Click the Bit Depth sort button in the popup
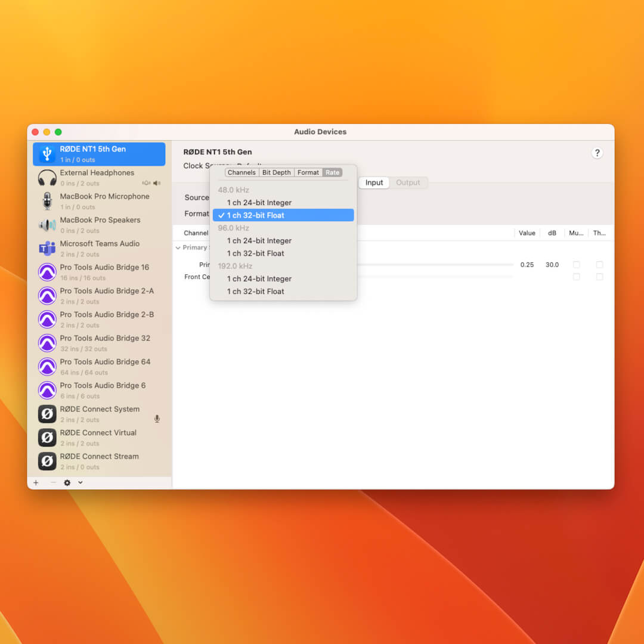 277,172
